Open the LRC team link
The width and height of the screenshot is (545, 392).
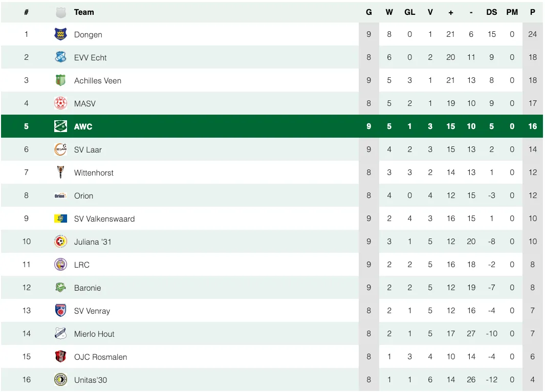82,265
